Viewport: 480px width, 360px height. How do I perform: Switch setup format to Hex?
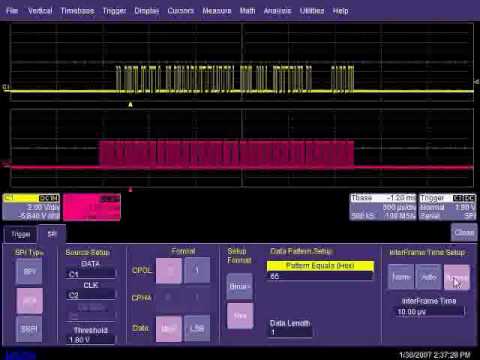tap(240, 316)
